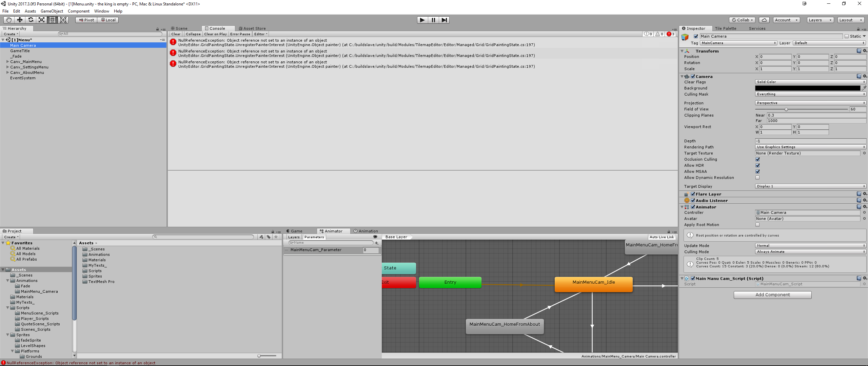This screenshot has height=366, width=868.
Task: Click the Step frame button
Action: point(444,20)
